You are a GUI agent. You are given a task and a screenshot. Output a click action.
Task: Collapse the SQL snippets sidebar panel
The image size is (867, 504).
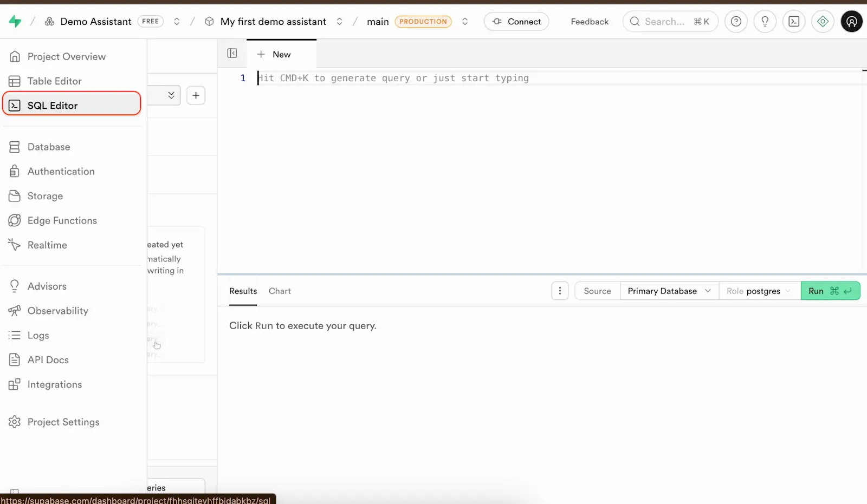[232, 53]
